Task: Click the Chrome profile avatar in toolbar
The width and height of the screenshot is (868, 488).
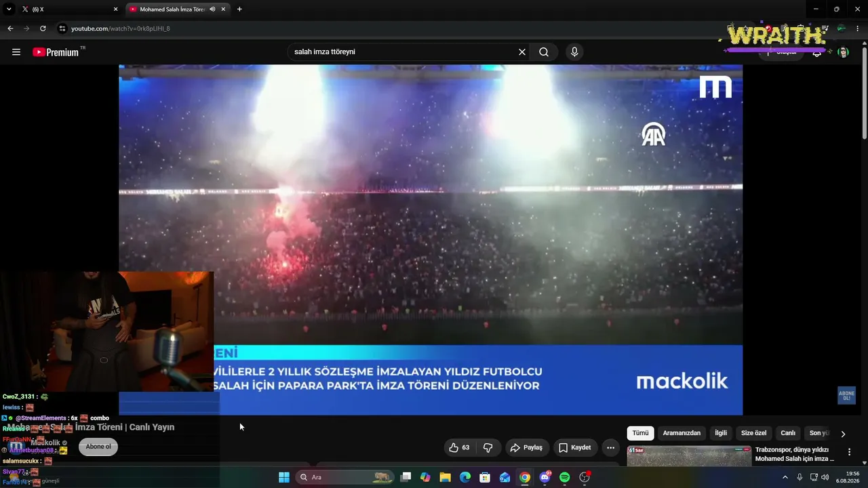Action: click(x=842, y=28)
